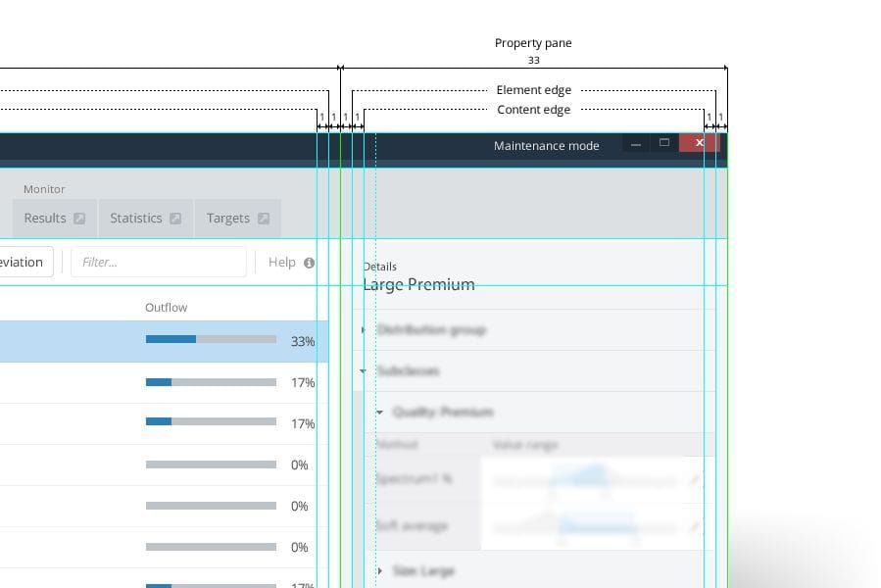Select the Results tab
Viewport: 881px width, 588px height.
coord(46,218)
